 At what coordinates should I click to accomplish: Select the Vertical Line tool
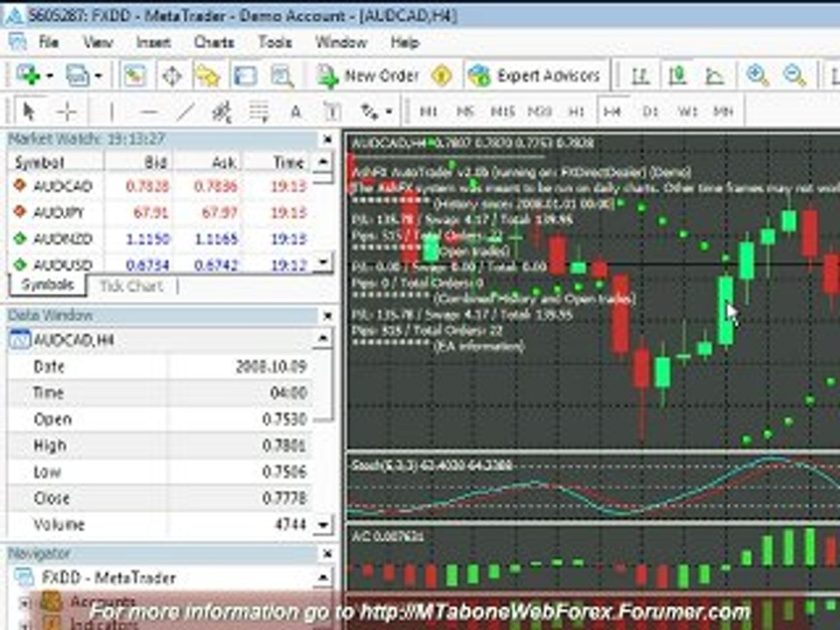111,111
